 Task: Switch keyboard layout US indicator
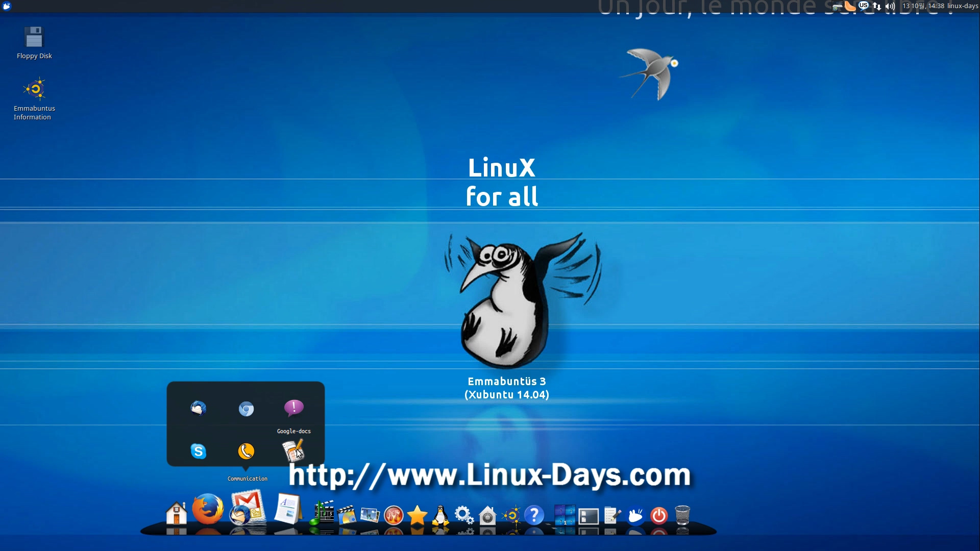point(864,6)
